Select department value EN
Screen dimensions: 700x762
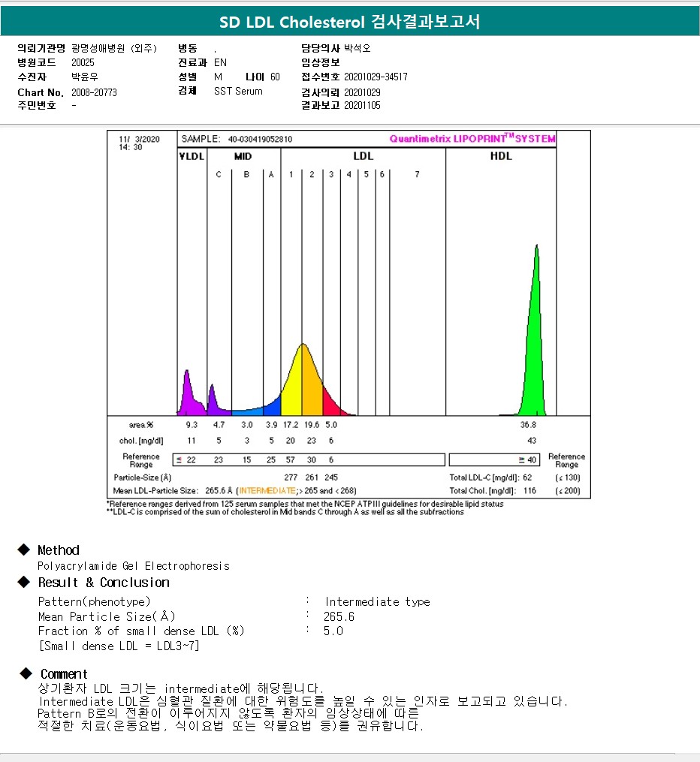coord(220,62)
